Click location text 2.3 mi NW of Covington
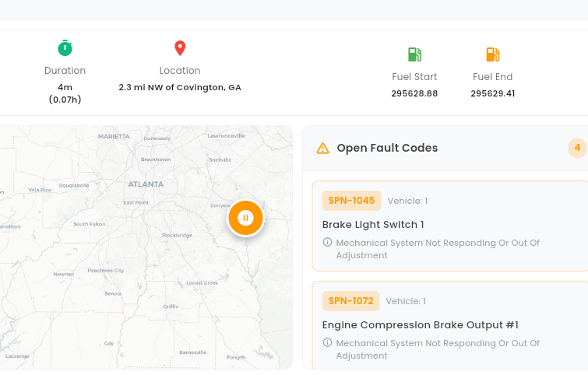This screenshot has height=375, width=588. [x=180, y=87]
